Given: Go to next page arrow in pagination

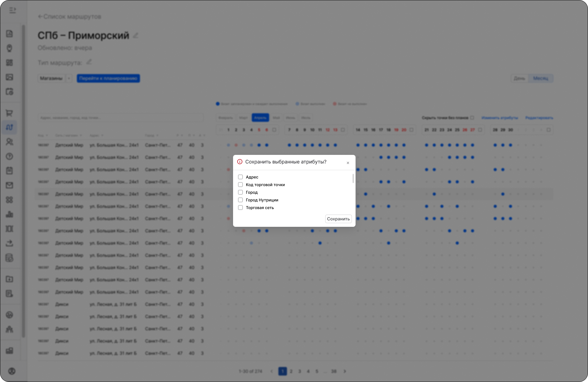Looking at the screenshot, I should click(x=345, y=371).
